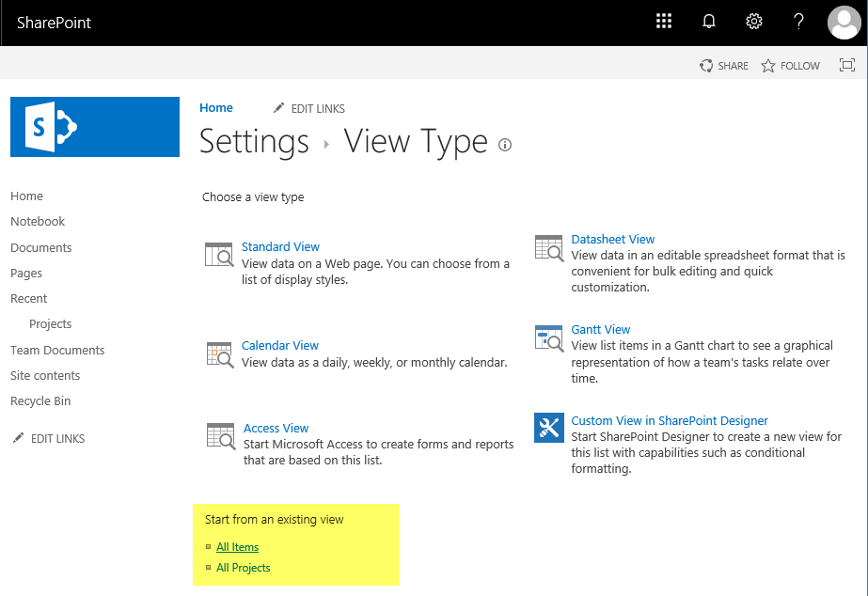Open Projects under Recent
This screenshot has height=596, width=868.
point(51,323)
